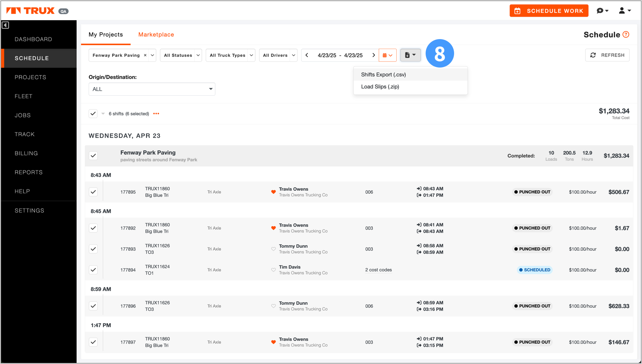
Task: Toggle favorite heart for Tim Davis
Action: tap(273, 270)
